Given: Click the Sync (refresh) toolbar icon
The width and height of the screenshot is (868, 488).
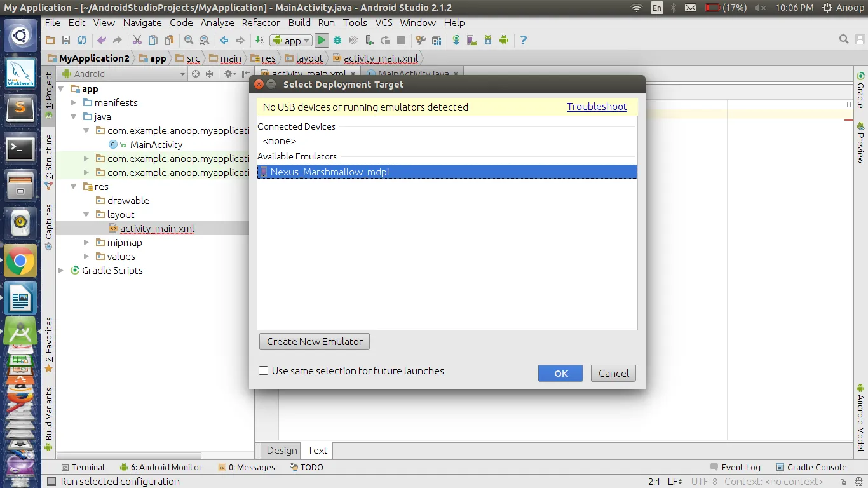Looking at the screenshot, I should point(82,40).
